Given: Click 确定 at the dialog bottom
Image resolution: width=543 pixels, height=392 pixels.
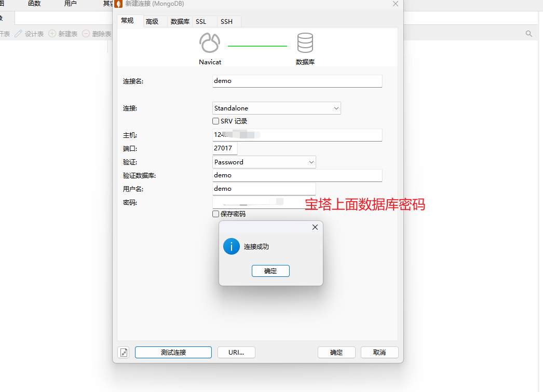Looking at the screenshot, I should point(336,352).
